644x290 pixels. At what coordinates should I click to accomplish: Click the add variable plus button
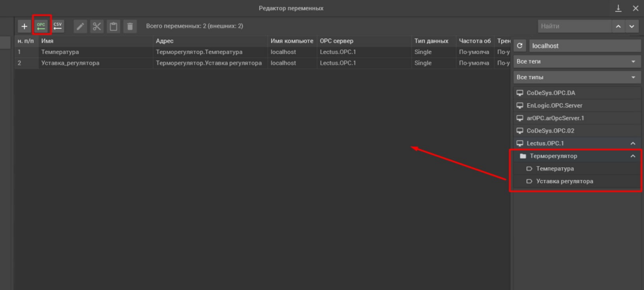point(24,26)
